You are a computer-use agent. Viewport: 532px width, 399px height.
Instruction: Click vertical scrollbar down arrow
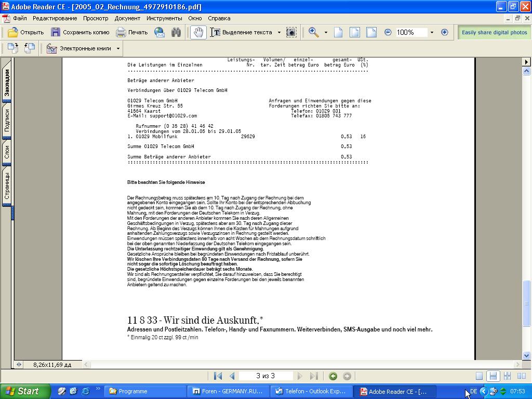point(526,355)
